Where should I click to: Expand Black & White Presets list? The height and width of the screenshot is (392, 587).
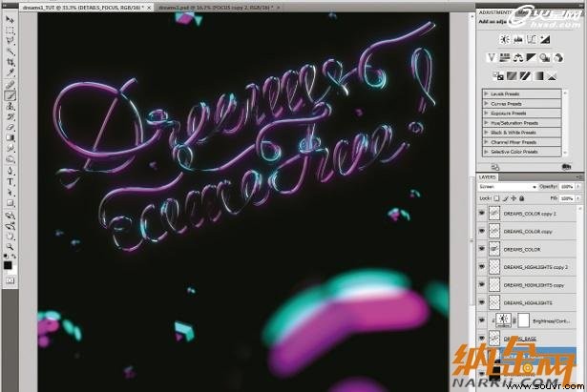click(486, 133)
